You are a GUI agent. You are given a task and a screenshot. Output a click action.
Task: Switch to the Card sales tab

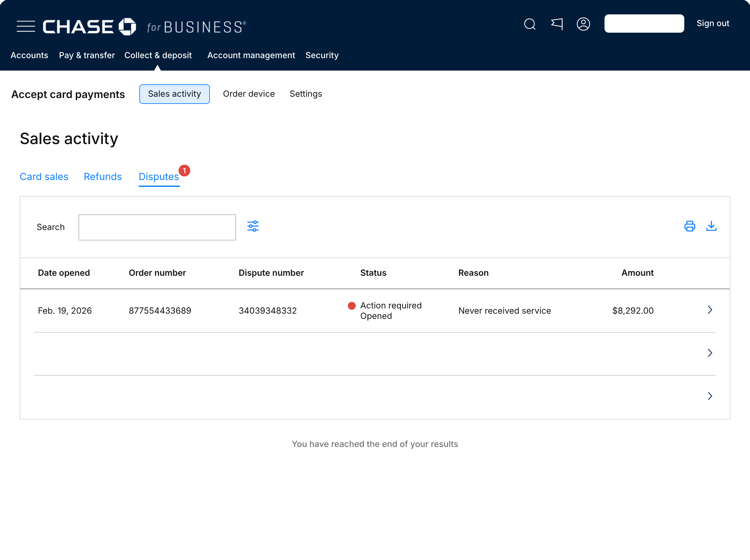(x=44, y=176)
